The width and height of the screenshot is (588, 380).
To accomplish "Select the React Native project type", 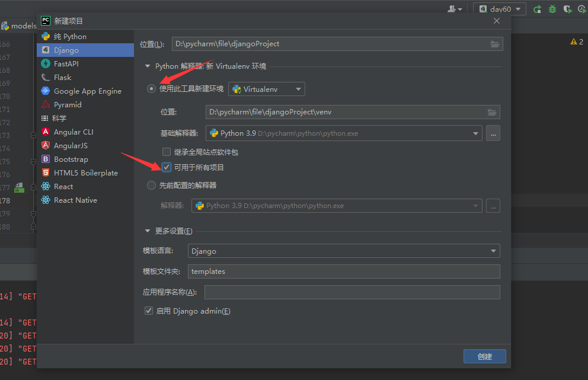I will [85, 200].
